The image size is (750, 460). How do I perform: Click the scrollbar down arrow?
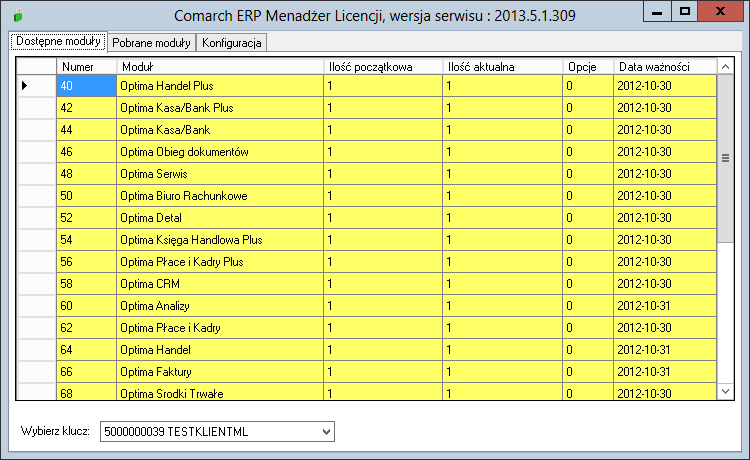(725, 392)
